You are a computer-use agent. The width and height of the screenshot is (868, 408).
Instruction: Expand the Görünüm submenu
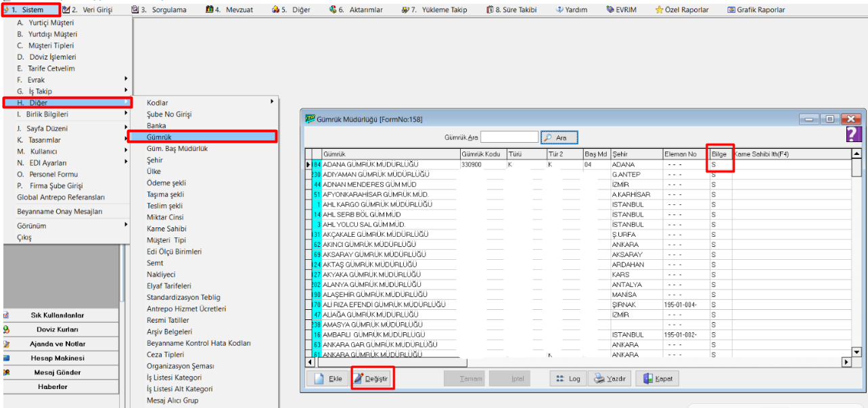point(126,225)
